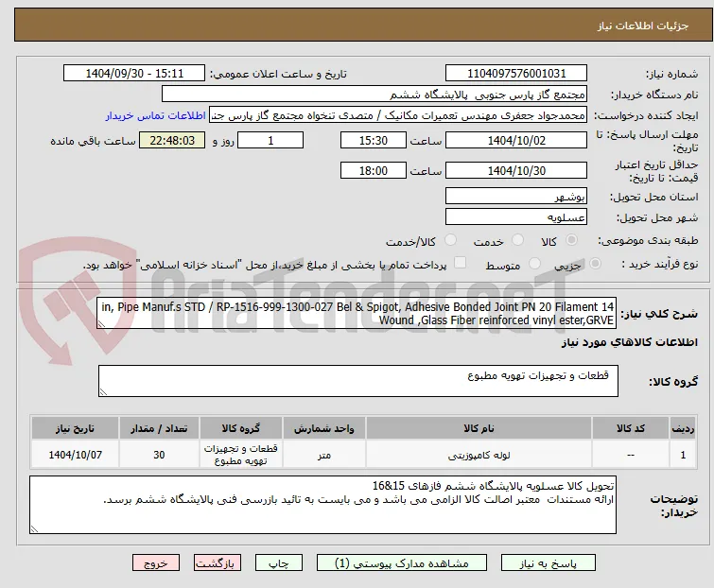714x588 pixels.
Task: Click the شرح کلی نیاز description textarea
Action: click(357, 313)
